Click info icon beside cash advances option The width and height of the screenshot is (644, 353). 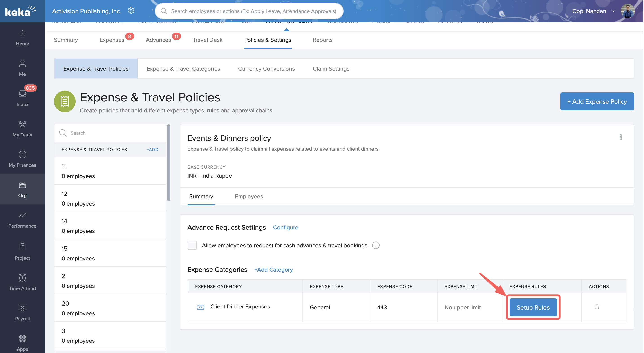376,245
